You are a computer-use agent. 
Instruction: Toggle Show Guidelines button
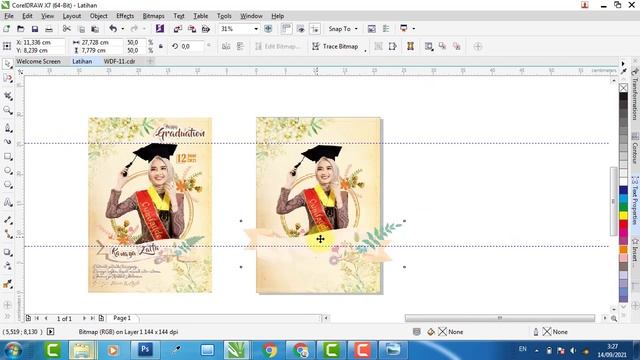[315, 29]
